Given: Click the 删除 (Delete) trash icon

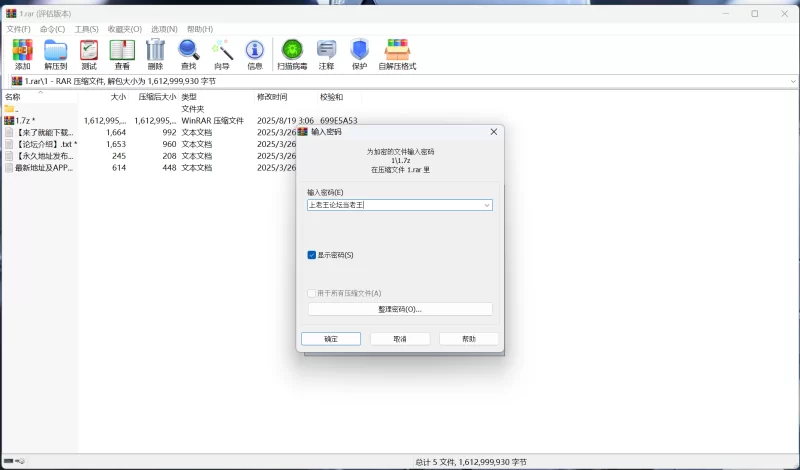Looking at the screenshot, I should pos(155,50).
